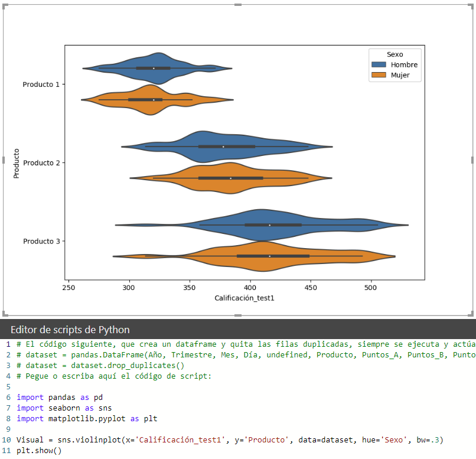This screenshot has height=459, width=476.
Task: Place cursor in script comment line 1
Action: [246, 344]
